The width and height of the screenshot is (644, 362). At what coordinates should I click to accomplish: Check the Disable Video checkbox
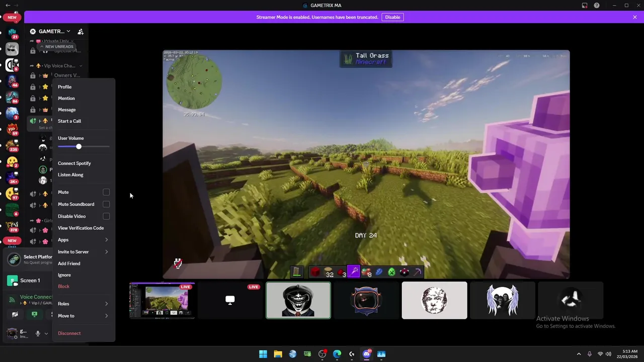pyautogui.click(x=106, y=216)
